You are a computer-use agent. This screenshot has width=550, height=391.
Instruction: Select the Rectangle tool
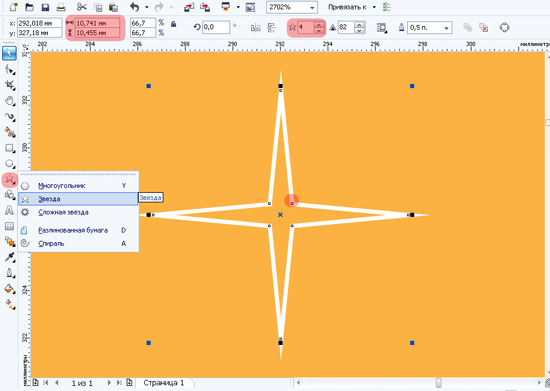9,148
